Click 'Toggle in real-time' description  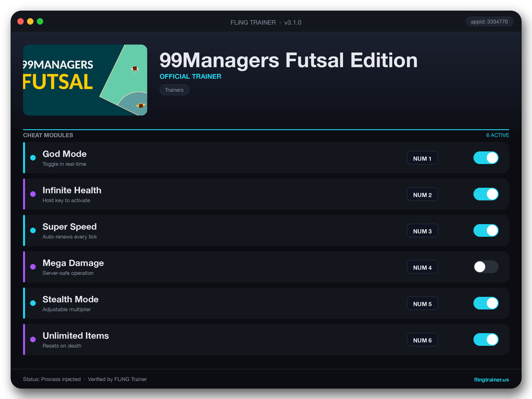(64, 164)
